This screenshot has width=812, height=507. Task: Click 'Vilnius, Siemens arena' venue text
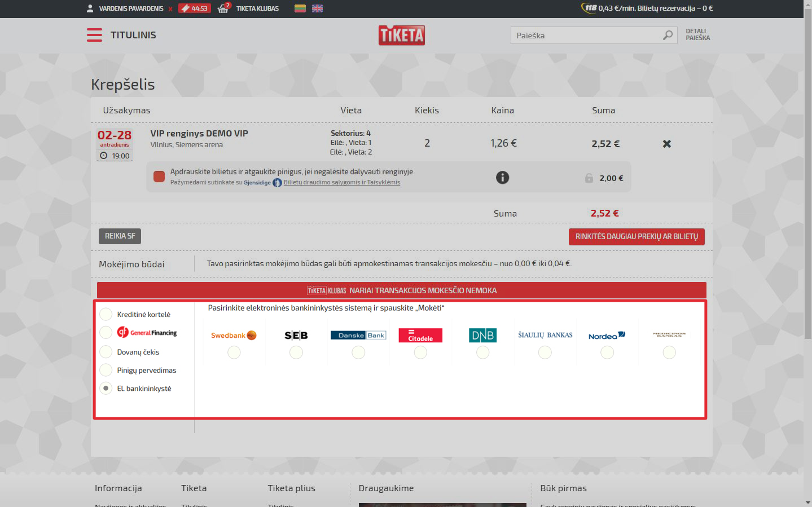coord(187,145)
